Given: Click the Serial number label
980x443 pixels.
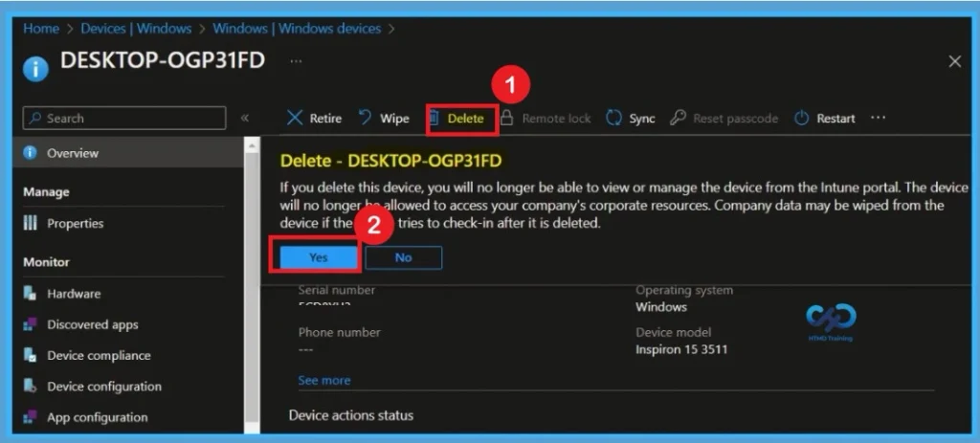Looking at the screenshot, I should 336,290.
